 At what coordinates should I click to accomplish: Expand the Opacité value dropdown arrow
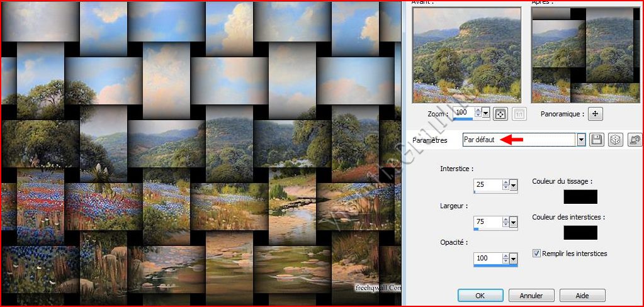tap(513, 259)
